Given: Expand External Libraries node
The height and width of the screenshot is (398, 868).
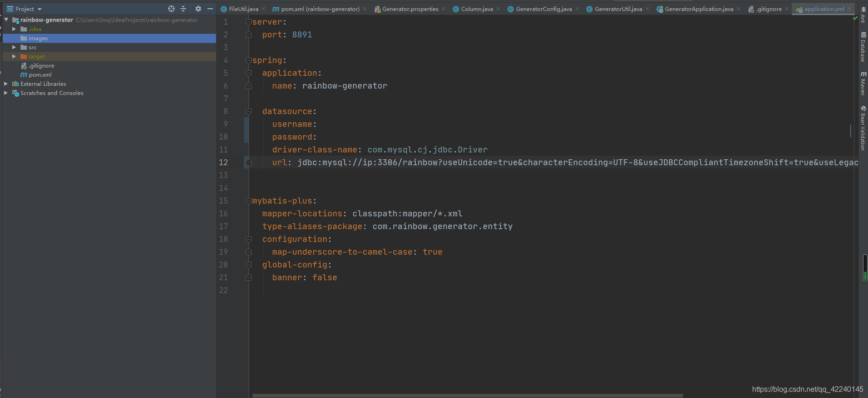Looking at the screenshot, I should coord(6,84).
